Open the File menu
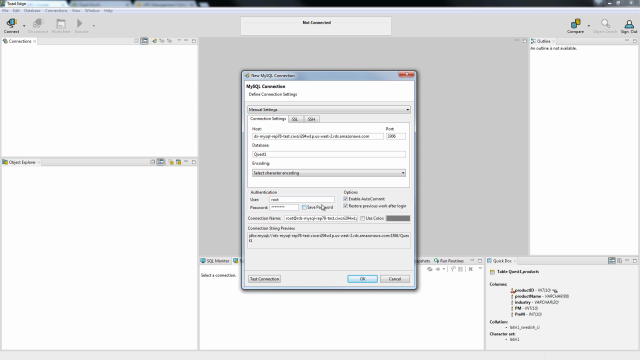Image resolution: width=640 pixels, height=360 pixels. [5, 11]
